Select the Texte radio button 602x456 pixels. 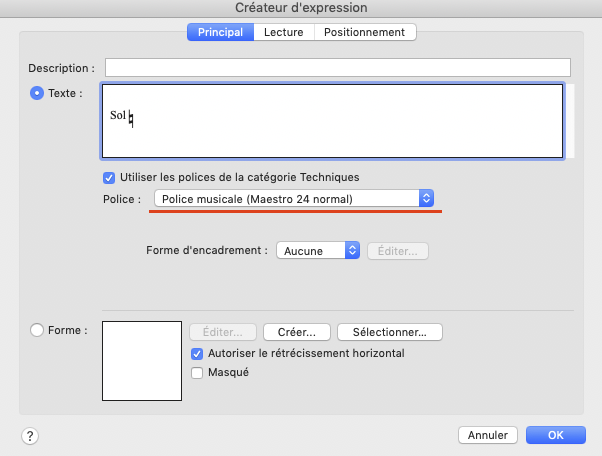(x=38, y=93)
